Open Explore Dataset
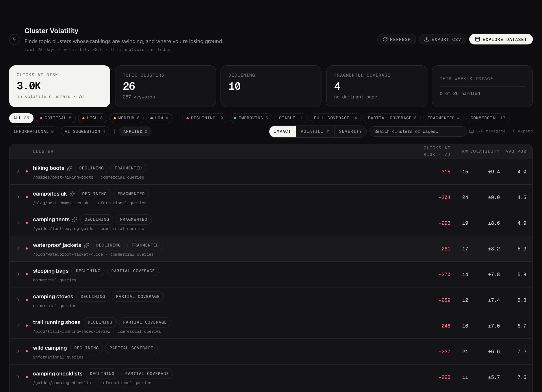This screenshot has height=392, width=542. tap(501, 39)
